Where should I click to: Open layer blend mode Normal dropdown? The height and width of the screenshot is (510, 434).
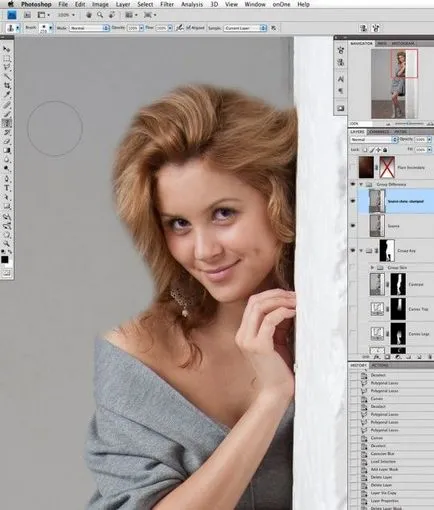pos(374,140)
